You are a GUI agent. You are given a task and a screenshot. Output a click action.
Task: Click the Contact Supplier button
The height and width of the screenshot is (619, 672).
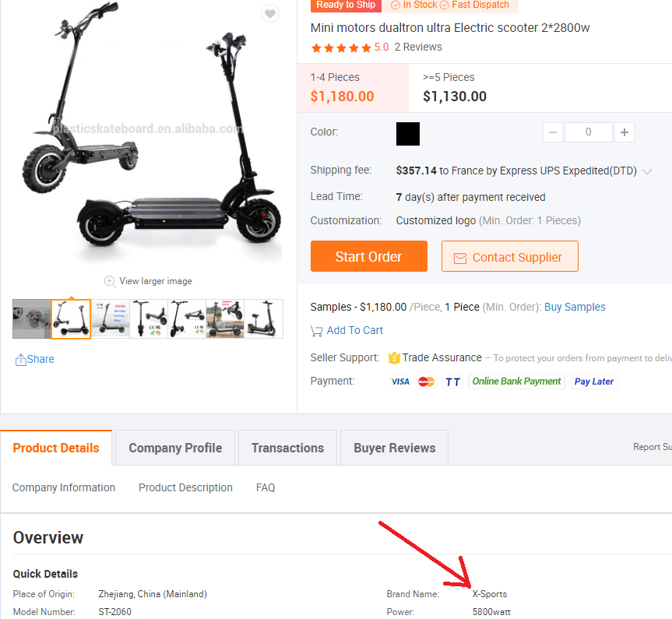pos(510,256)
